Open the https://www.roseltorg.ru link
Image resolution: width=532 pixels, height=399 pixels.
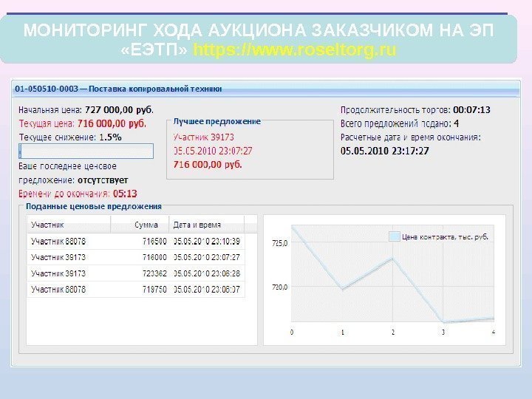pos(295,50)
